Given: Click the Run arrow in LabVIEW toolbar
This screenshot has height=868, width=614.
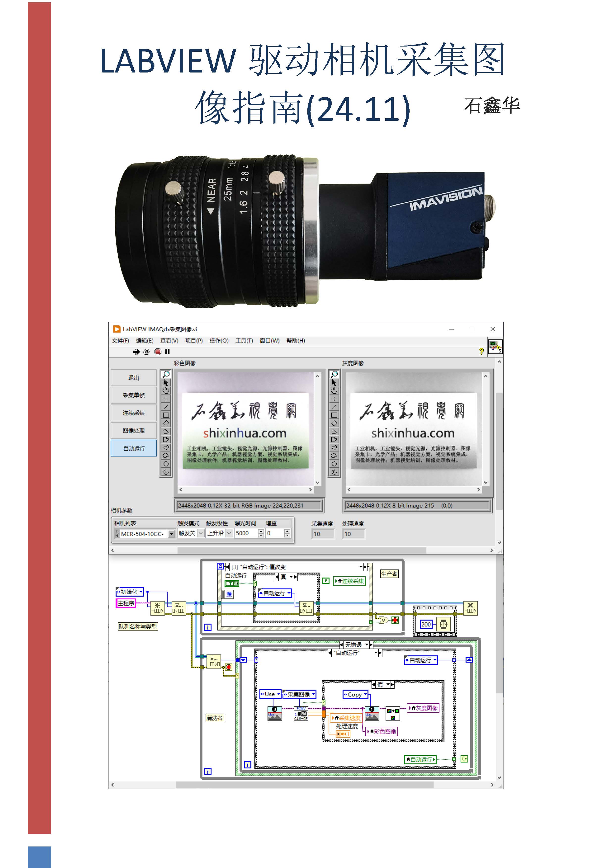Looking at the screenshot, I should click(x=137, y=352).
